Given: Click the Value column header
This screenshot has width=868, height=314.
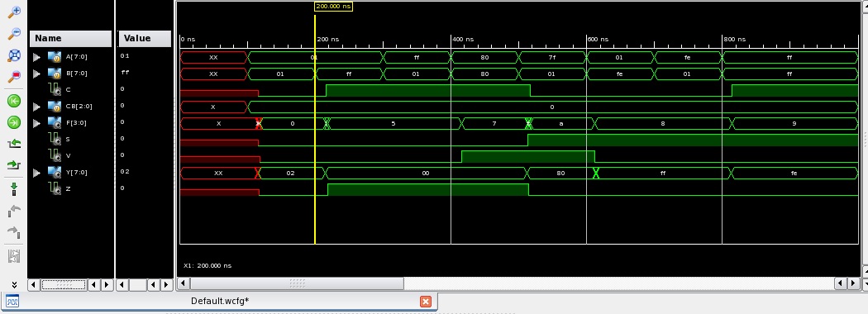Looking at the screenshot, I should [145, 38].
